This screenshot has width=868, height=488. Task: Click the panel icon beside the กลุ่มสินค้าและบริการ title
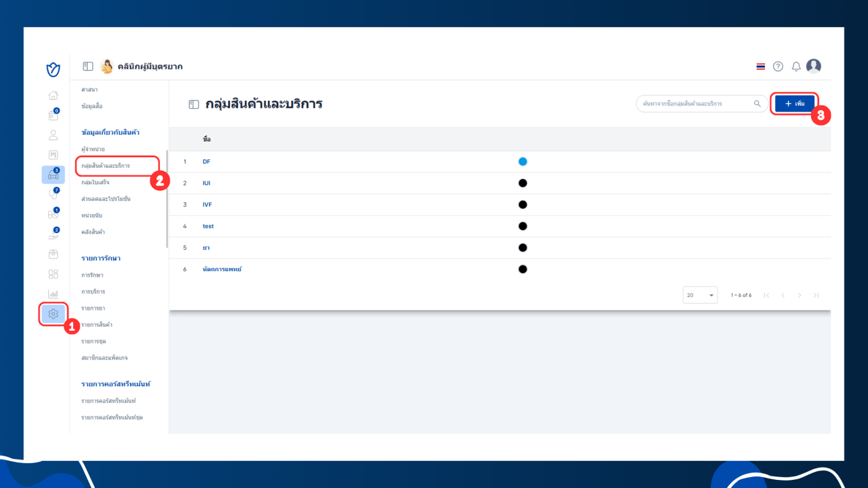(194, 104)
